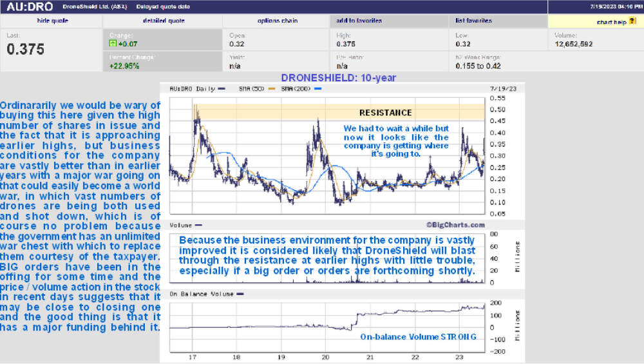The height and width of the screenshot is (364, 644).
Task: Click the Volume panel label
Action: 181,225
